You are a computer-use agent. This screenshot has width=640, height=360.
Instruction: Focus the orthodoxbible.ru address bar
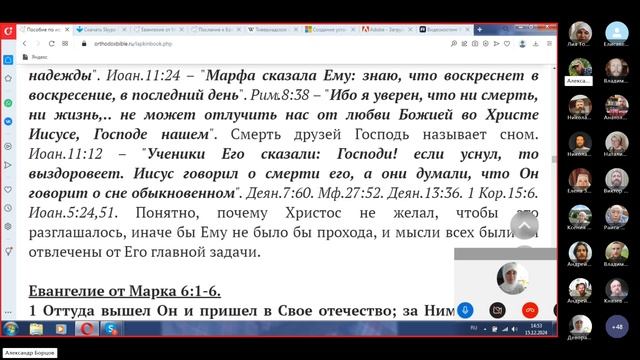tap(133, 44)
